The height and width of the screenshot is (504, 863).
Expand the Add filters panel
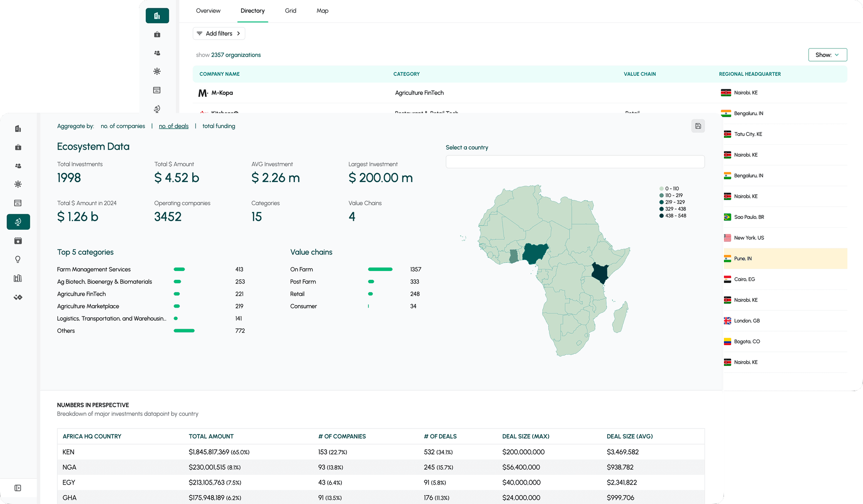coord(219,33)
